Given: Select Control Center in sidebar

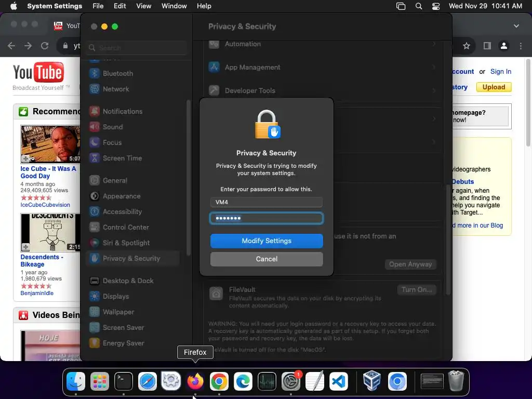Looking at the screenshot, I should pyautogui.click(x=132, y=228).
